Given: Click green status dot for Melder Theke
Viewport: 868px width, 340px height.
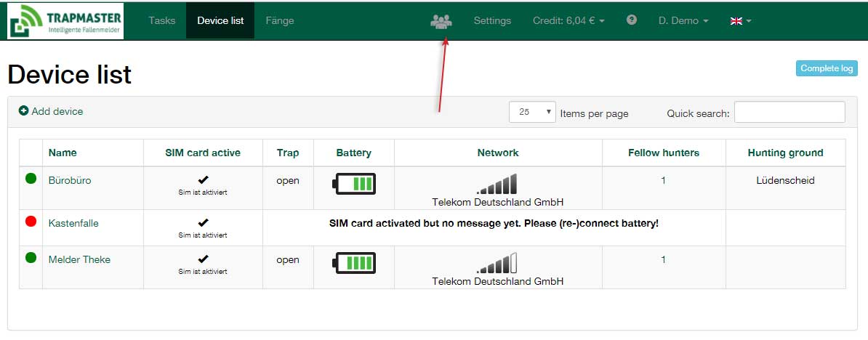Looking at the screenshot, I should 31,258.
